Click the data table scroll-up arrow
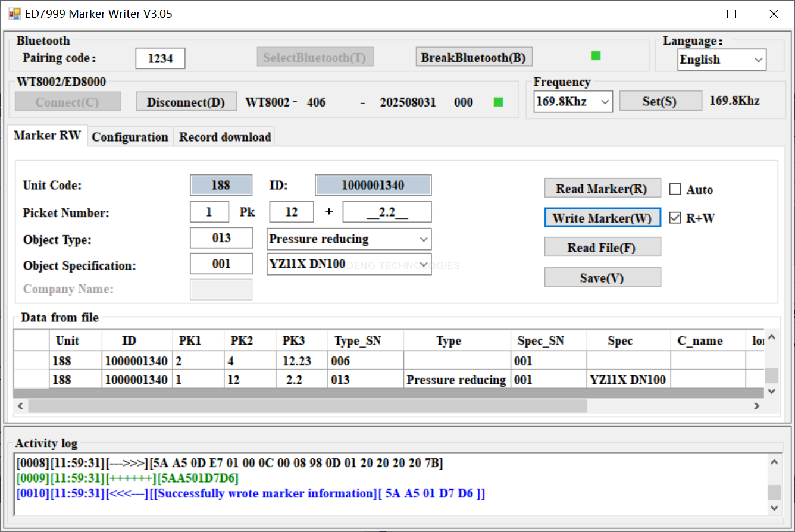 pos(771,337)
